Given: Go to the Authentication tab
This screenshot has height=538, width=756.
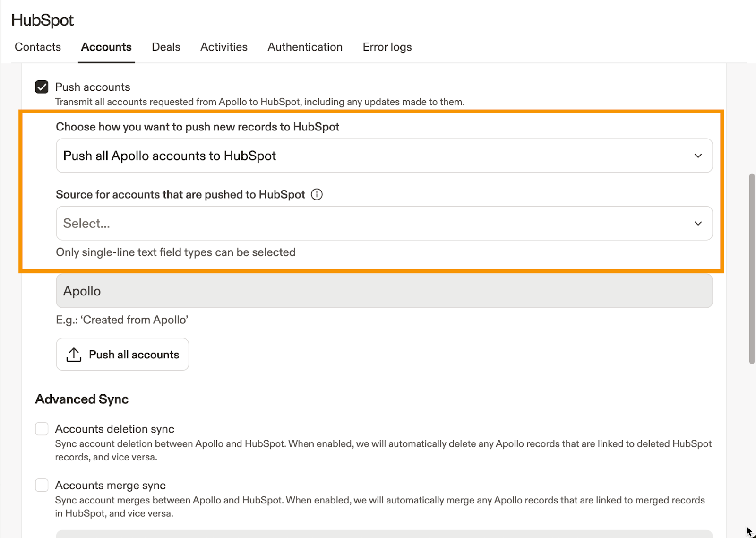Looking at the screenshot, I should click(305, 47).
